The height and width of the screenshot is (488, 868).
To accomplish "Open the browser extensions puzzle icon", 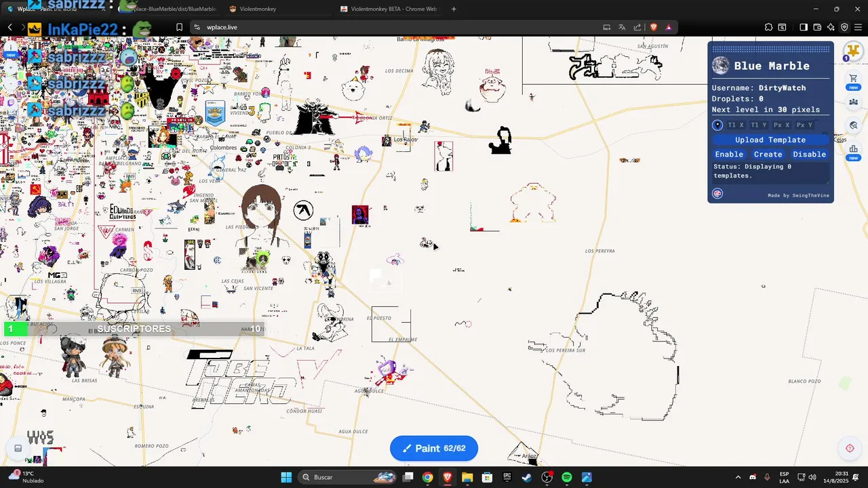I will coord(768,27).
